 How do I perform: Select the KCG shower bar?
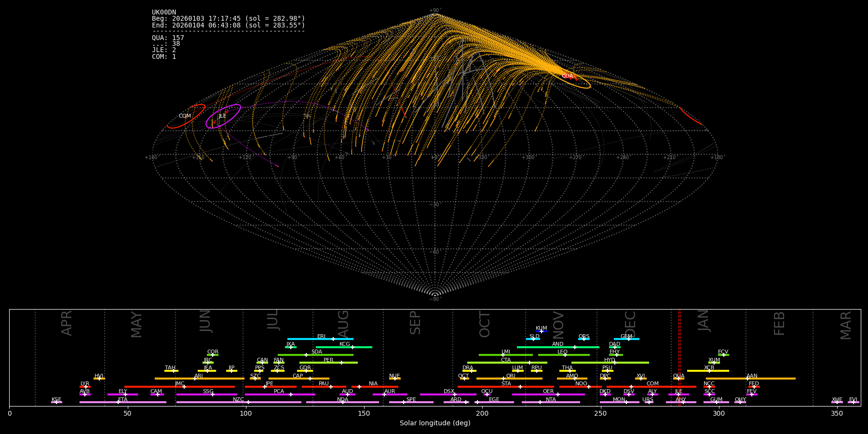pos(344,347)
